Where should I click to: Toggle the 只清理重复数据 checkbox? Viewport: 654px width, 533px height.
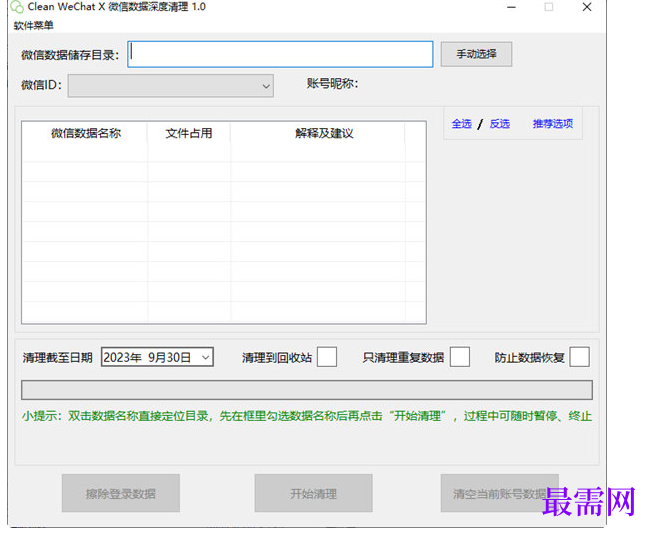coord(460,357)
